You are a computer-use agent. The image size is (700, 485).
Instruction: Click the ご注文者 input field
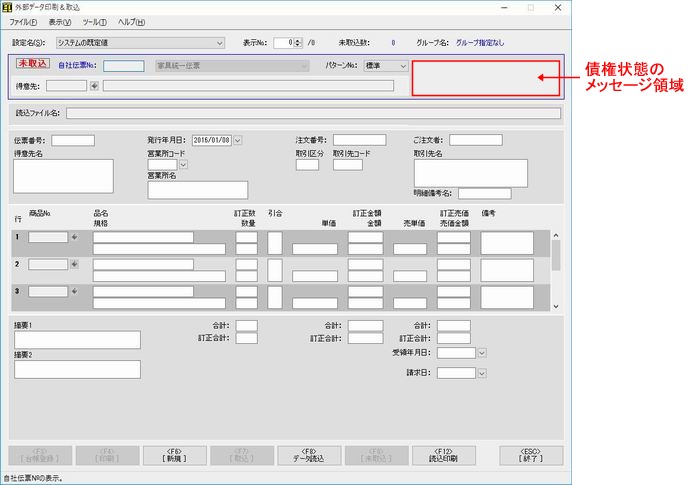[476, 140]
